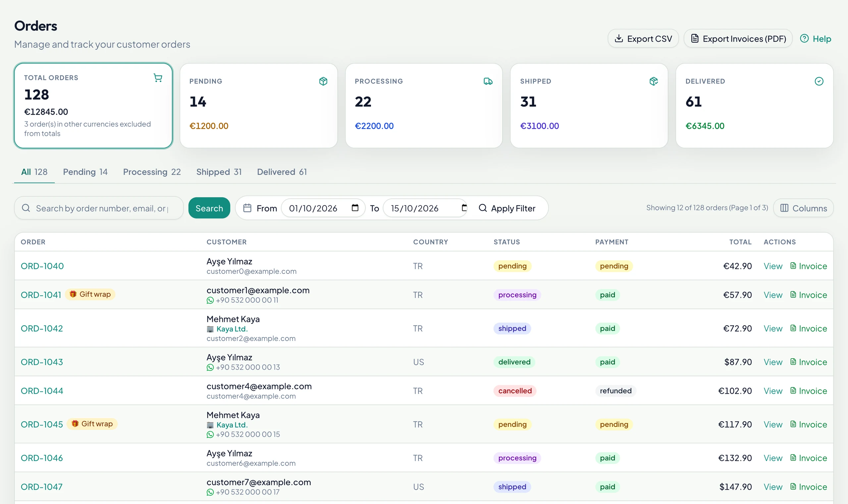
Task: Switch to the Pending 14 tab
Action: click(x=85, y=172)
